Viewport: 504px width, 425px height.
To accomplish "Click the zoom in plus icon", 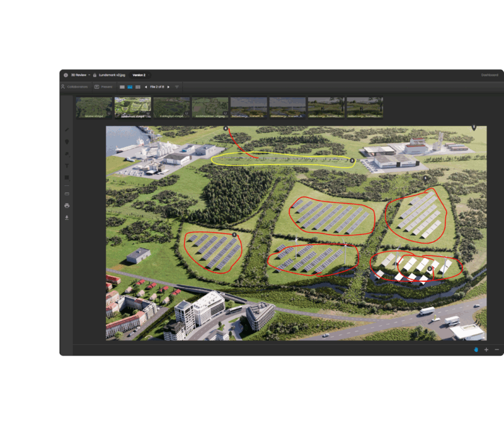I will coord(486,349).
